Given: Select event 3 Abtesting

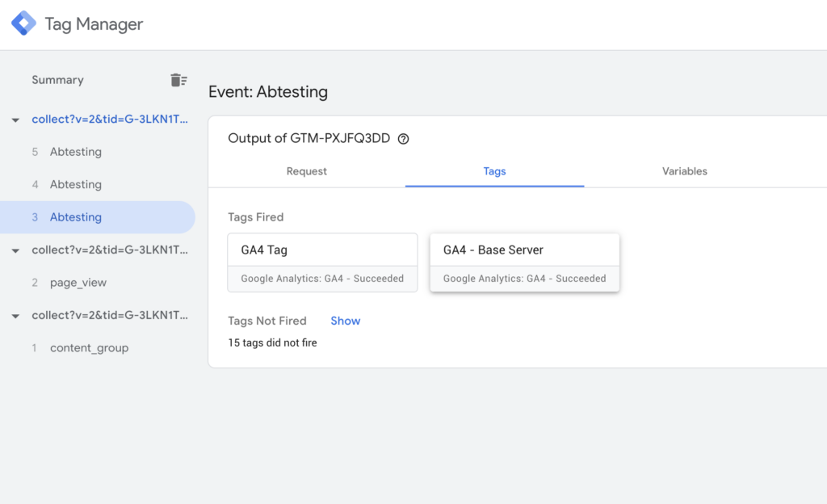Looking at the screenshot, I should (98, 217).
